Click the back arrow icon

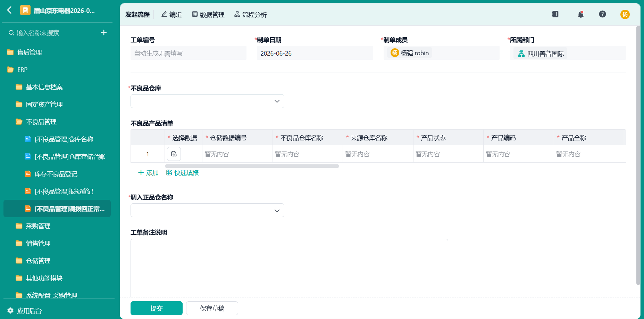(9, 10)
